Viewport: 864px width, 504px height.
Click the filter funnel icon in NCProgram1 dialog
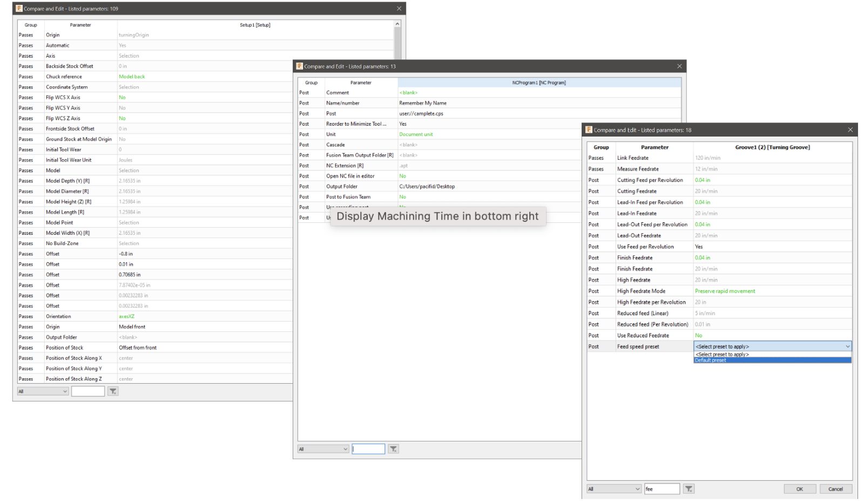(x=393, y=448)
